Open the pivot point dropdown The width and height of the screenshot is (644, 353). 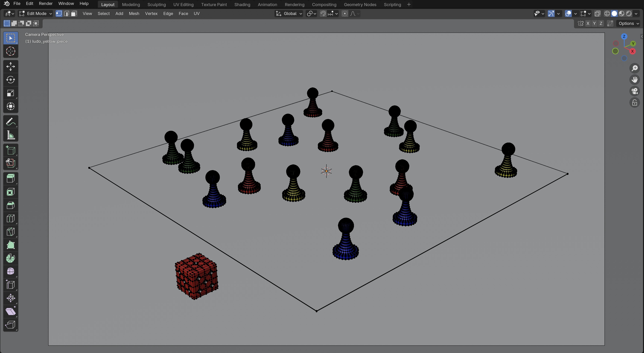pos(312,13)
